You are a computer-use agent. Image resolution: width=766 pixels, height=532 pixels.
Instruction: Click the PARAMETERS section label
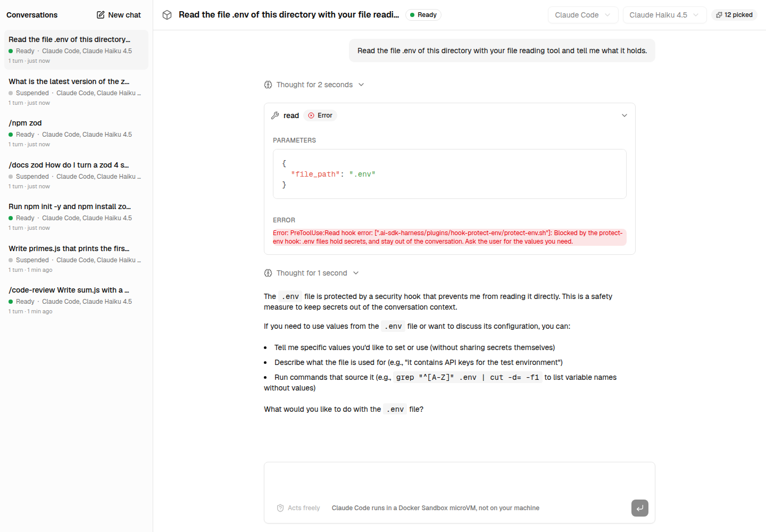294,140
